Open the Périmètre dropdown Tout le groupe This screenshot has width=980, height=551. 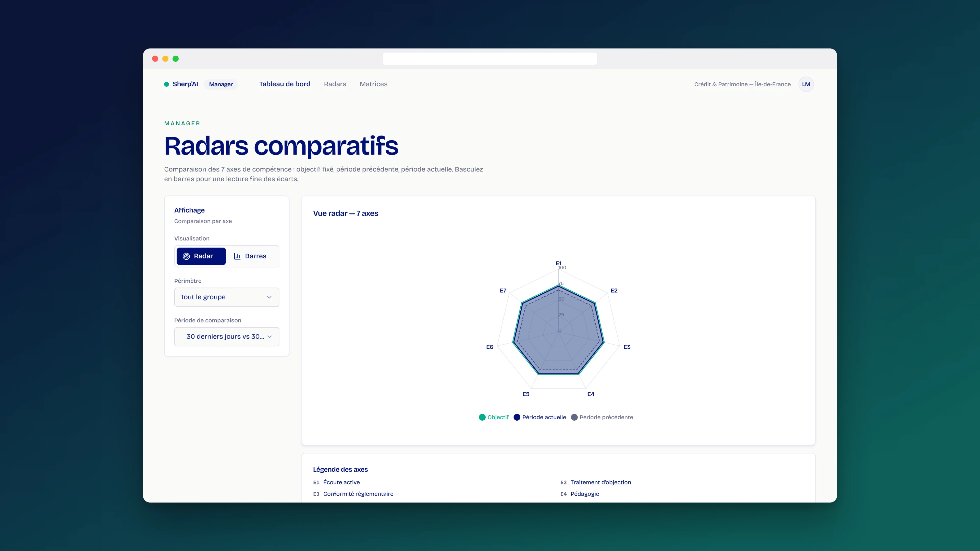pos(226,297)
